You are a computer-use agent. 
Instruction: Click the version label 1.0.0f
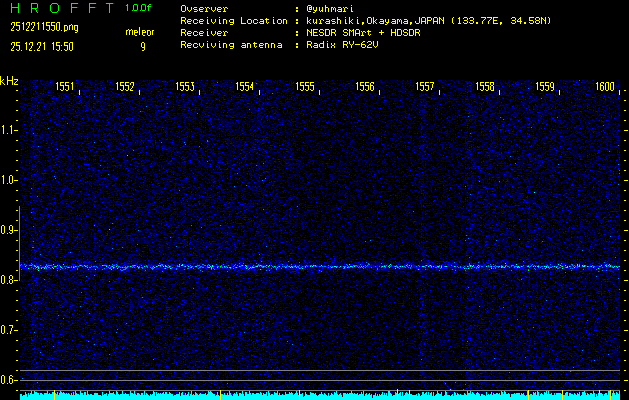point(139,8)
